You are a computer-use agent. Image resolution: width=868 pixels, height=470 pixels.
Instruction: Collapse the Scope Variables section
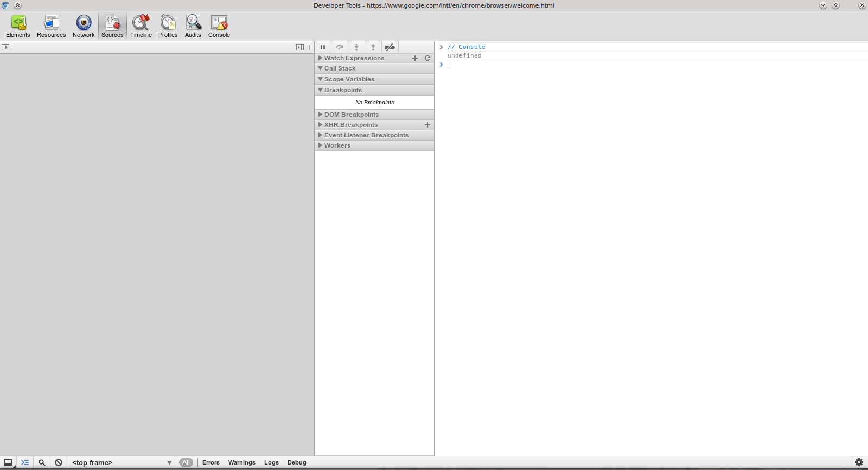[349, 79]
